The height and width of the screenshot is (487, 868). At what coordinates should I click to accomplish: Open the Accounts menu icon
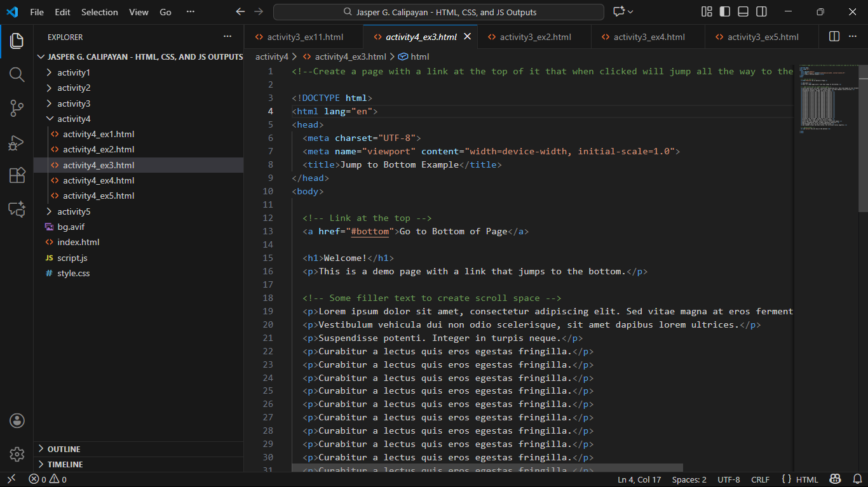[x=17, y=420]
